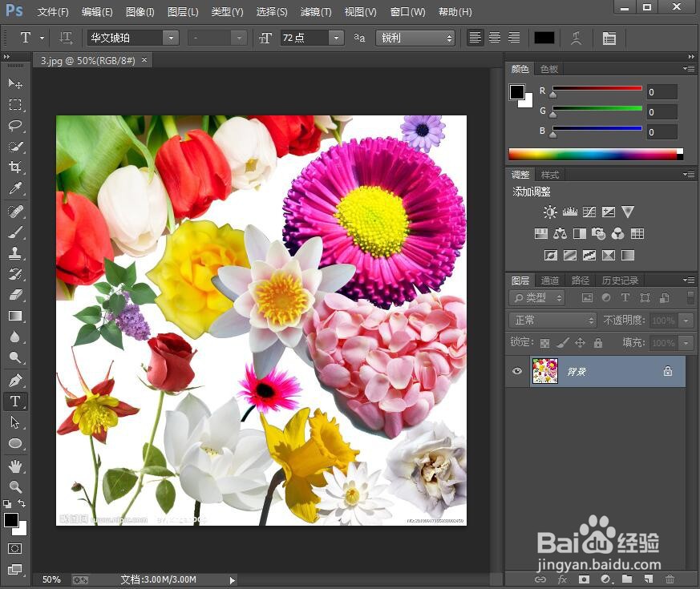Select the Hand tool
Screen dimensions: 700x589
(x=15, y=466)
